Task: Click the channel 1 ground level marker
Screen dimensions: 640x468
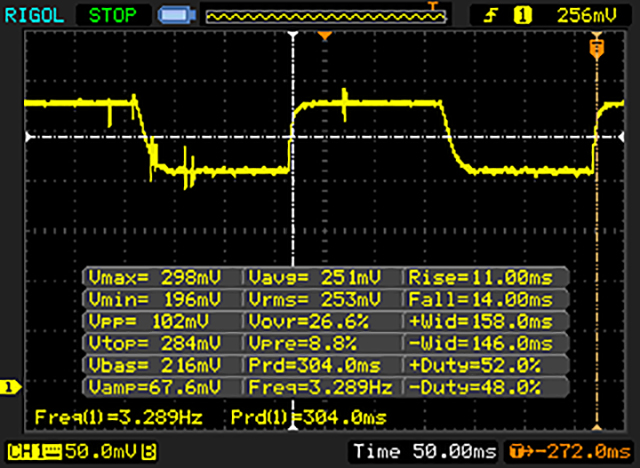Action: point(10,387)
